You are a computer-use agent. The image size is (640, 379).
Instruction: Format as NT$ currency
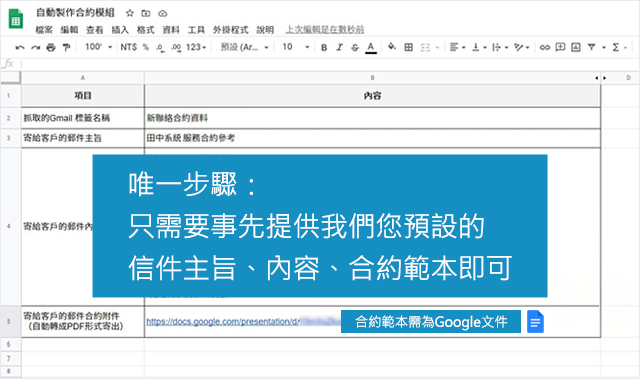pyautogui.click(x=129, y=47)
